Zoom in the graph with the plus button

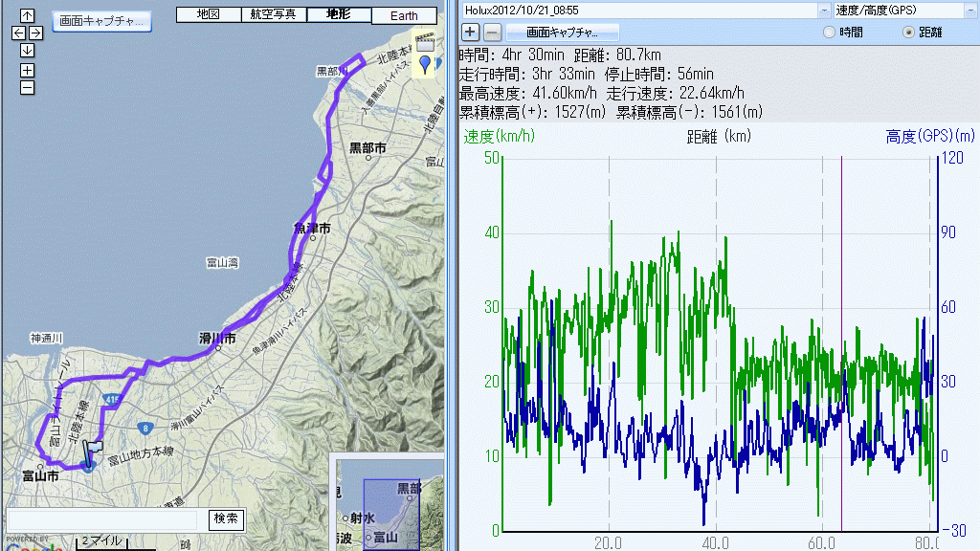(x=471, y=32)
